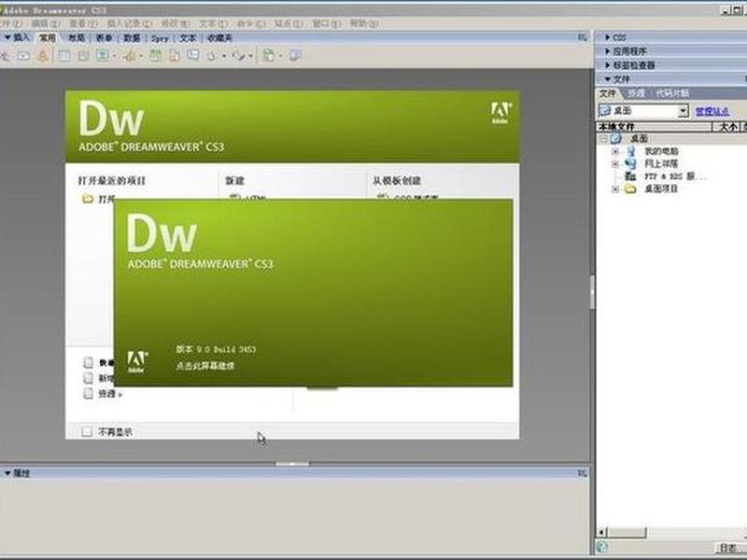Switch to the 资源 tab in Files panel

636,93
